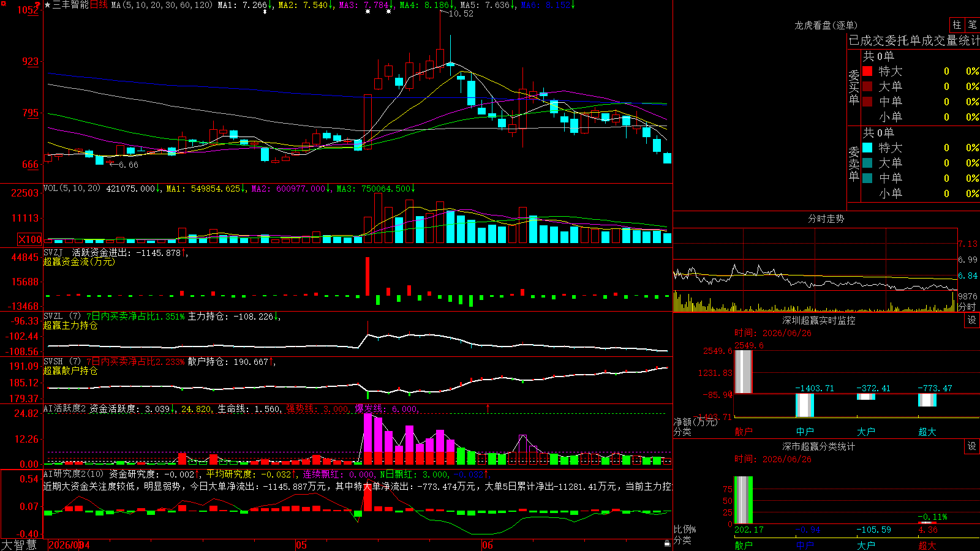Click the 超大 label under 深市超赢分类统计
The height and width of the screenshot is (551, 980).
tap(927, 545)
